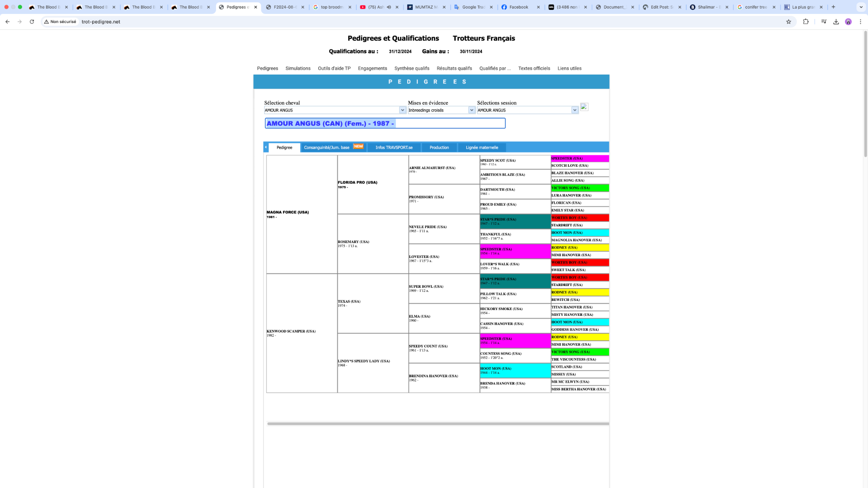
Task: Switch to the Shalimar tab
Action: (x=709, y=7)
